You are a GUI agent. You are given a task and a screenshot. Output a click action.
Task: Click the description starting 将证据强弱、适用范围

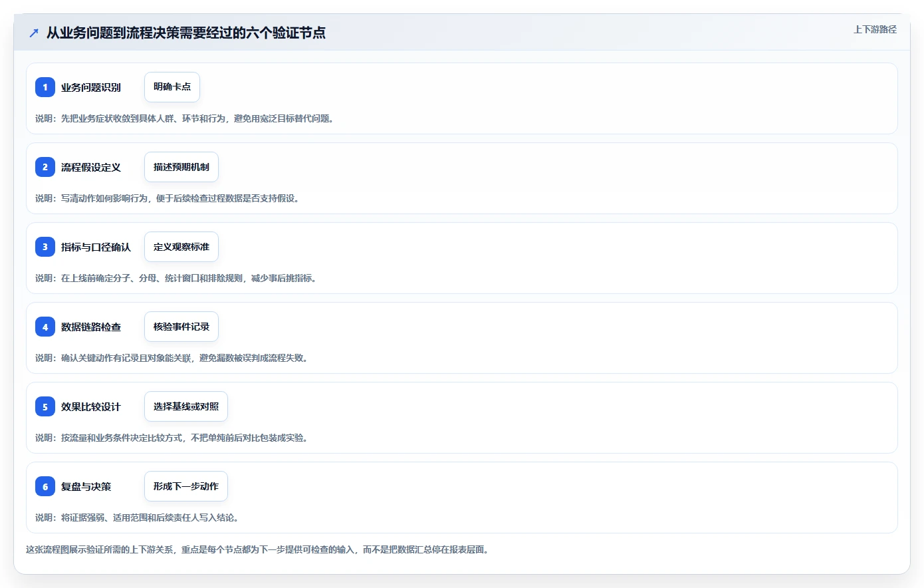tap(138, 517)
